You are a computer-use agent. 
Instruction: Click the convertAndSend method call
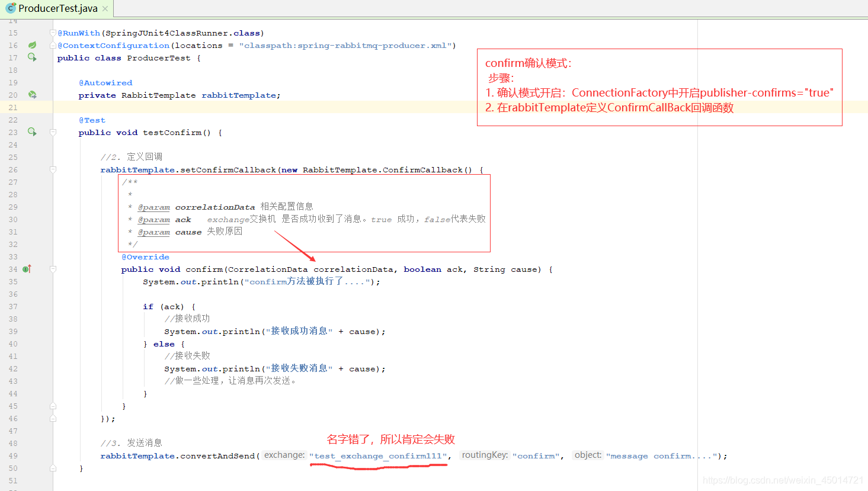pyautogui.click(x=217, y=456)
